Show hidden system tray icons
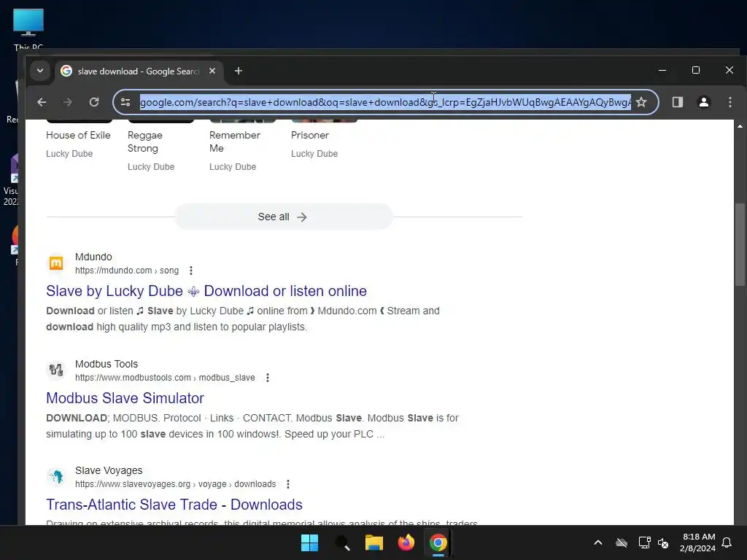Screen dimensions: 747x560 pyautogui.click(x=598, y=542)
